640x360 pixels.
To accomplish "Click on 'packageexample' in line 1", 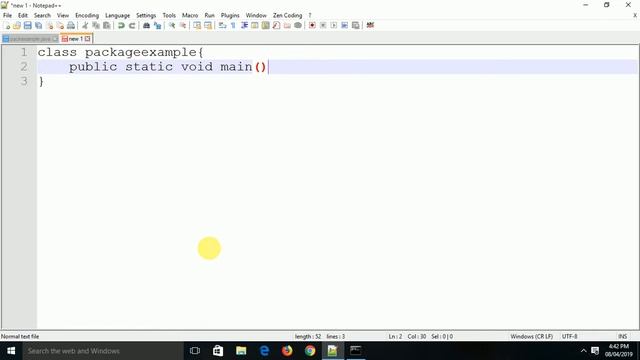I will tap(141, 53).
